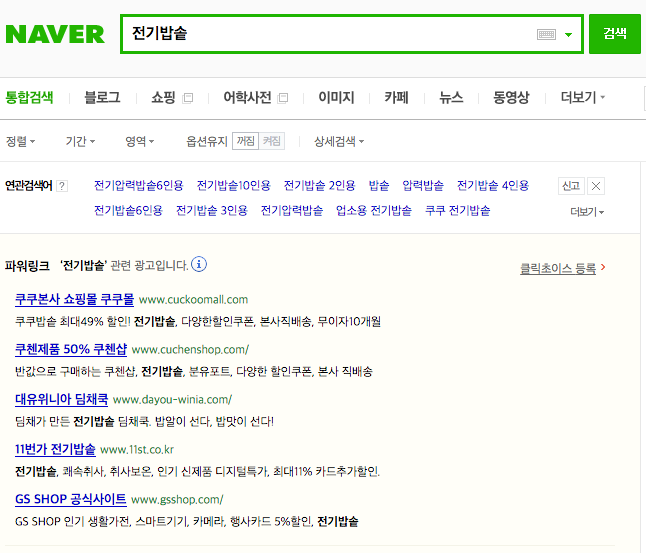Open ad link 대유위니아 딤채쿡
Screen dimensions: 646x553
coord(61,399)
